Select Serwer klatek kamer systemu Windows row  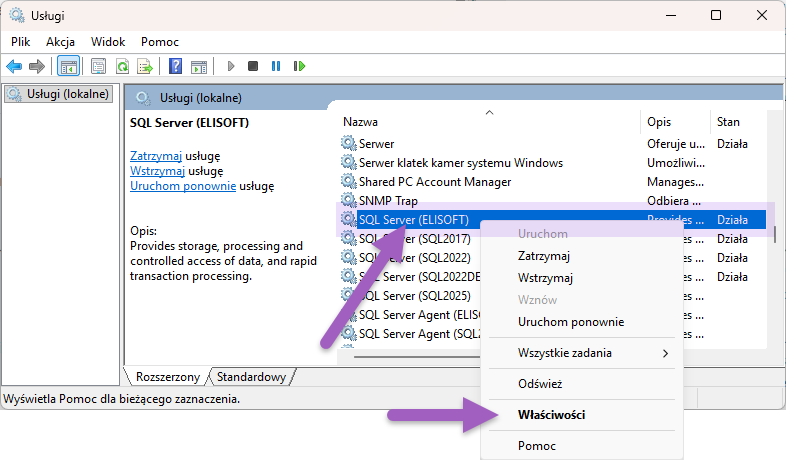pos(553,163)
